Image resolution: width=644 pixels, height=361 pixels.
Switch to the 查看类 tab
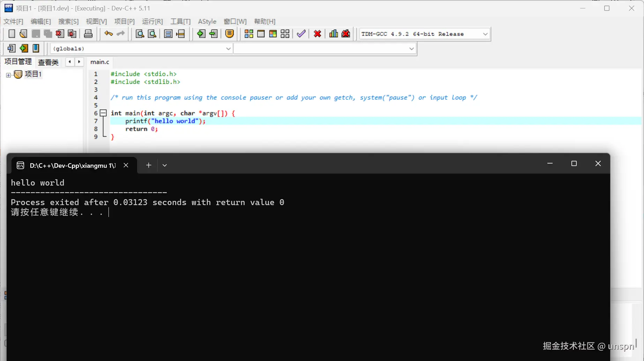pyautogui.click(x=48, y=62)
